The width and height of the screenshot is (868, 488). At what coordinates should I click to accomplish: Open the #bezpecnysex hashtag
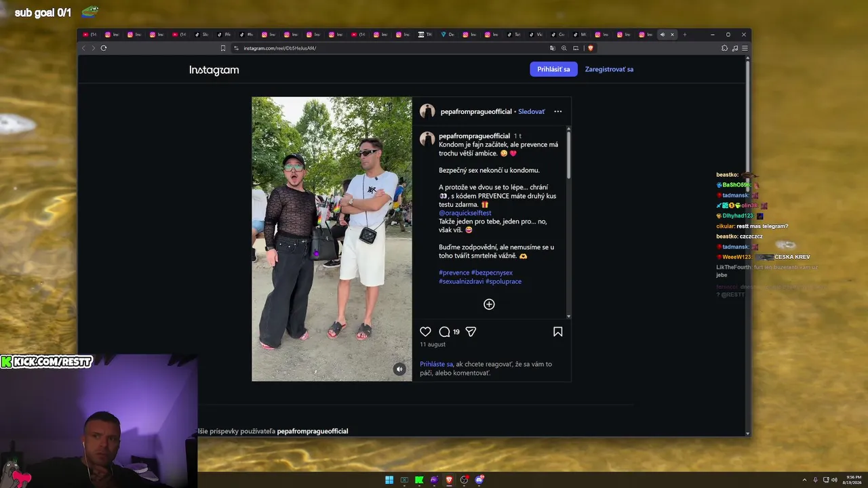492,272
